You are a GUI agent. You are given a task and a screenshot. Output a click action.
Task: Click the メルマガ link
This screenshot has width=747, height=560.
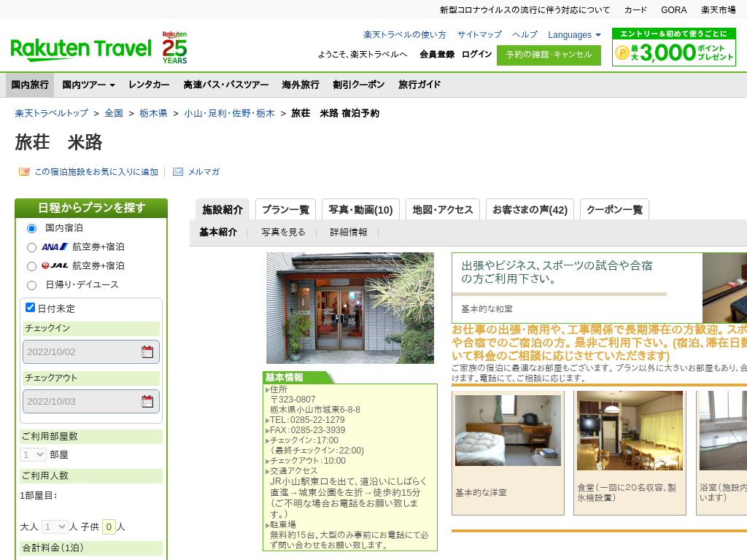click(x=204, y=172)
